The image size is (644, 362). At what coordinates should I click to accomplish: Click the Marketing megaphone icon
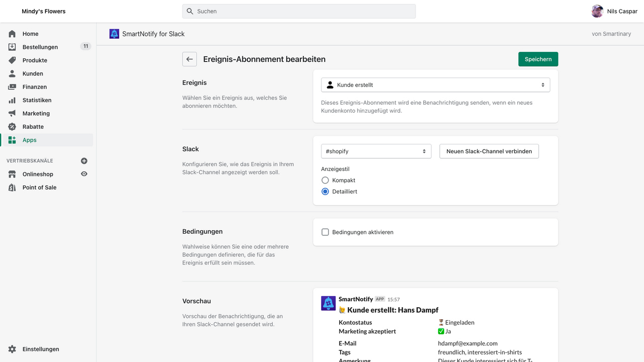coord(12,114)
